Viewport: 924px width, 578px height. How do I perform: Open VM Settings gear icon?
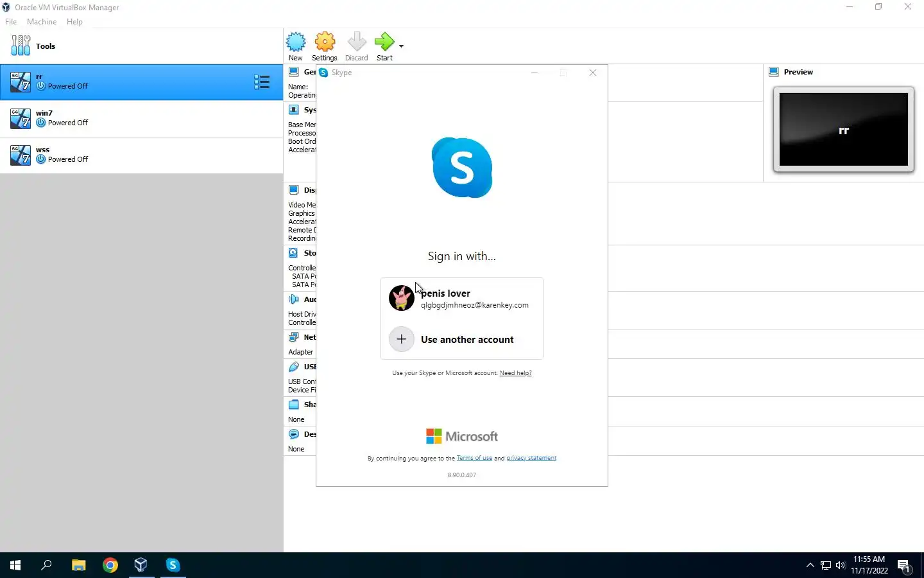tap(325, 42)
